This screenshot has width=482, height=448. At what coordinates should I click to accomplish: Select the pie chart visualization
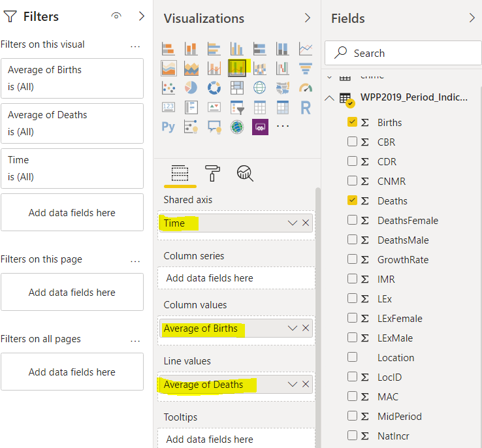click(191, 88)
